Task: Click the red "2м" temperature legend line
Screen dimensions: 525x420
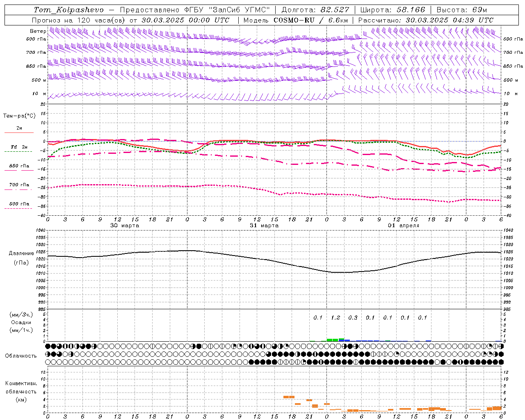Action: (x=19, y=132)
